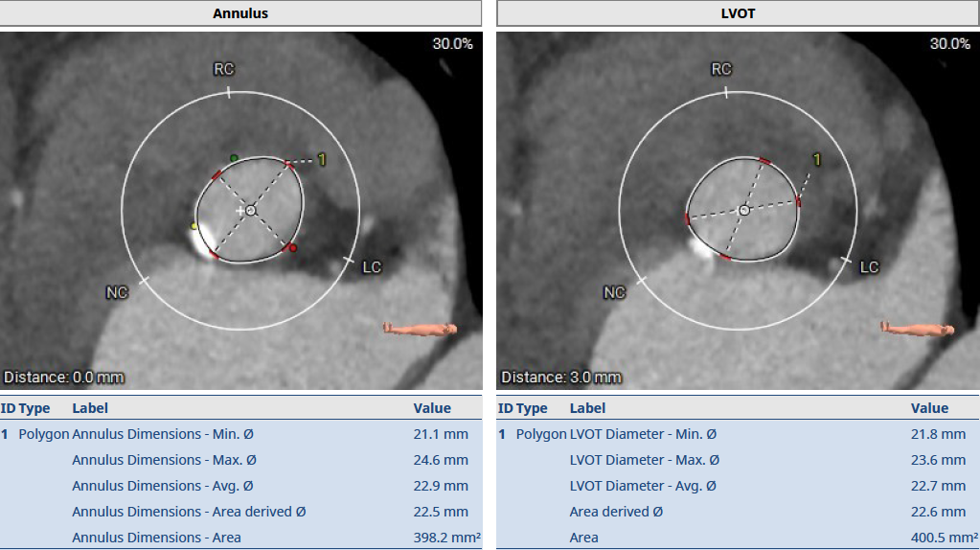980x550 pixels.
Task: Click polygon label 1 in Annulus view
Action: pos(322,159)
